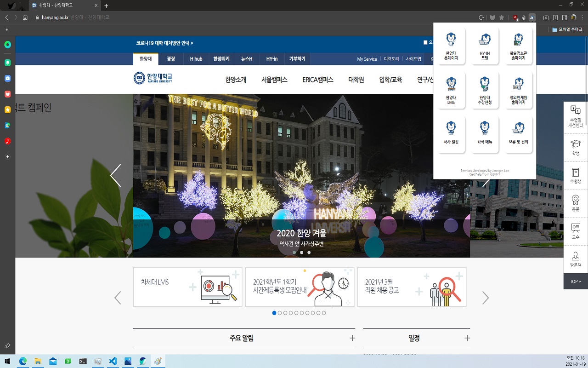Select the 동문 icon in the right sidebar

(x=575, y=203)
